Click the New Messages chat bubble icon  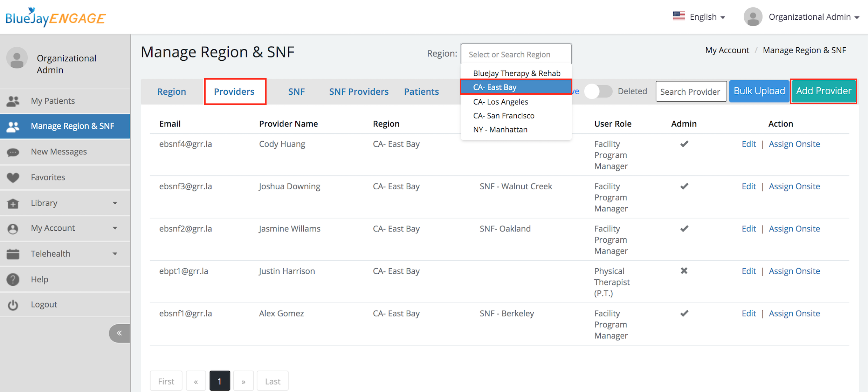[x=13, y=152]
